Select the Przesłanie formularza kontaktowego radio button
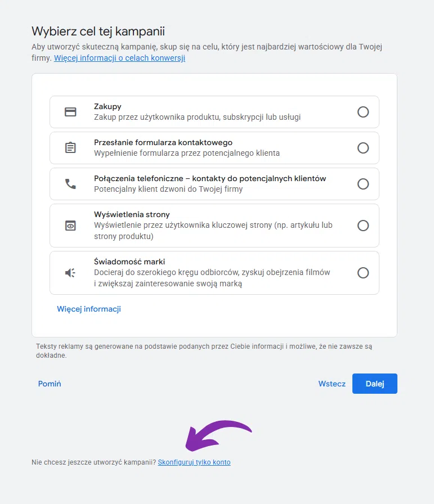 [363, 148]
